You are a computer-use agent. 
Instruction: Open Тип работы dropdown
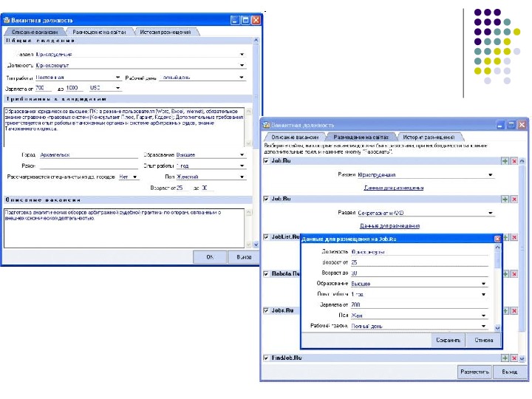click(117, 78)
